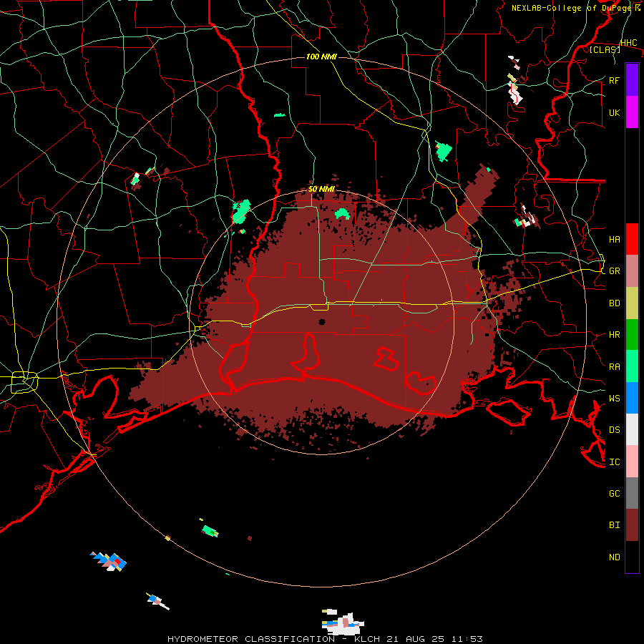
Task: Click the GC legend label
Action: pyautogui.click(x=614, y=494)
